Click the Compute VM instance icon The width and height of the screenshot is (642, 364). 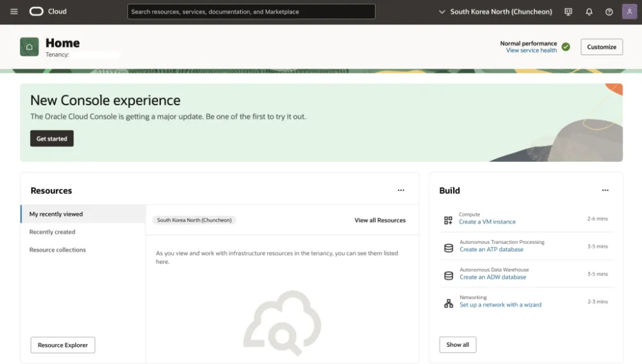(x=448, y=220)
